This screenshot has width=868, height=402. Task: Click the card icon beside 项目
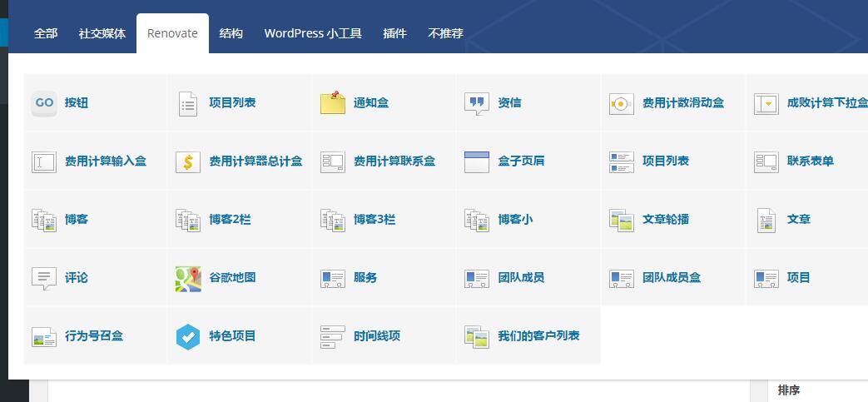pos(766,279)
